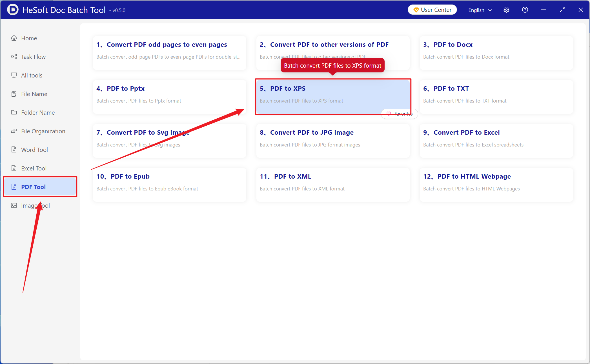
Task: Click the Task Flow sidebar icon
Action: click(14, 57)
